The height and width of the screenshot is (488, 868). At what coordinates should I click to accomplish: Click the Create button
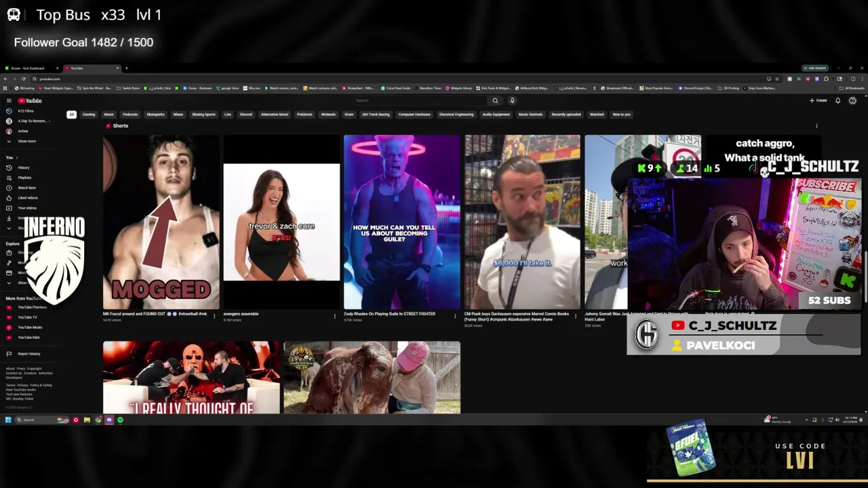click(x=818, y=100)
